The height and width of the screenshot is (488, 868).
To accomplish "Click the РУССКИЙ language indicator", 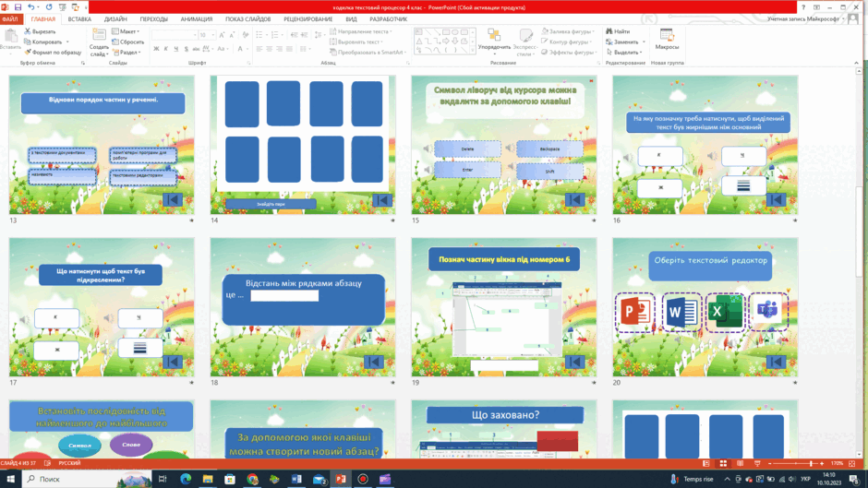I will (x=70, y=463).
